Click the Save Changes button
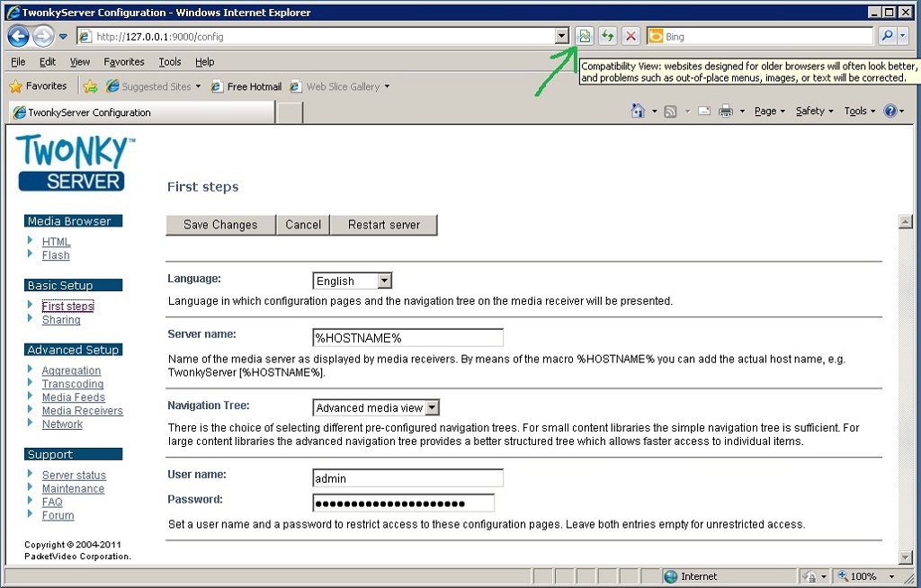Viewport: 921px width, 588px height. coord(219,225)
